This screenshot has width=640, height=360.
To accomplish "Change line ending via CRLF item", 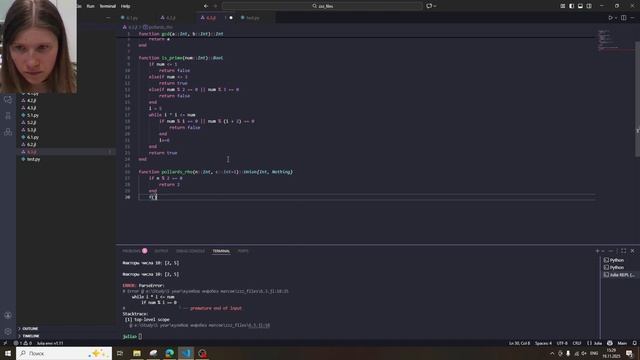I will coord(577,343).
